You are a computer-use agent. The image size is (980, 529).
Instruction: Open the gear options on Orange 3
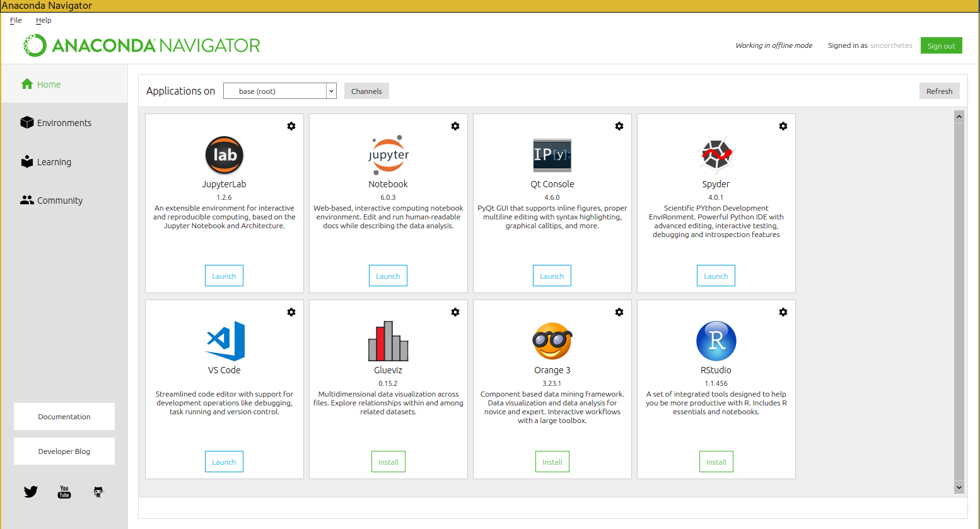coord(619,312)
